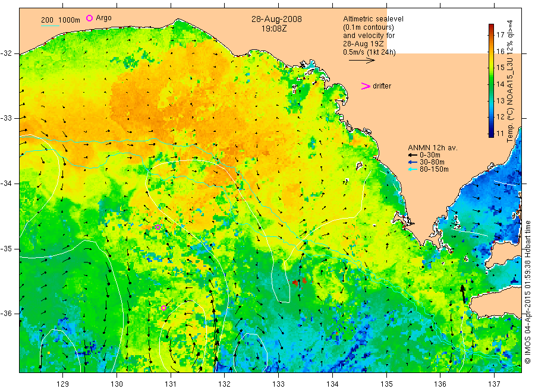Click the '(0.1m contours)' caption line
Viewport: 535px width, 392px height.
point(369,27)
